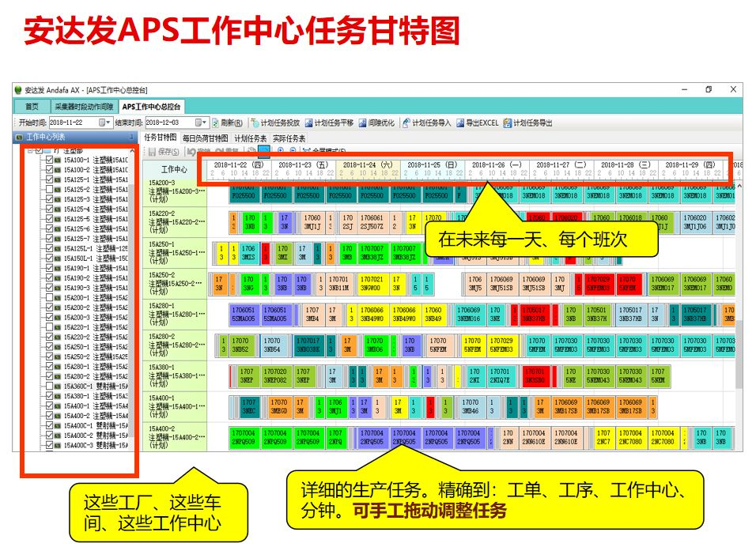Check the 15A200-1 work center checkbox
756x547 pixels.
49,297
